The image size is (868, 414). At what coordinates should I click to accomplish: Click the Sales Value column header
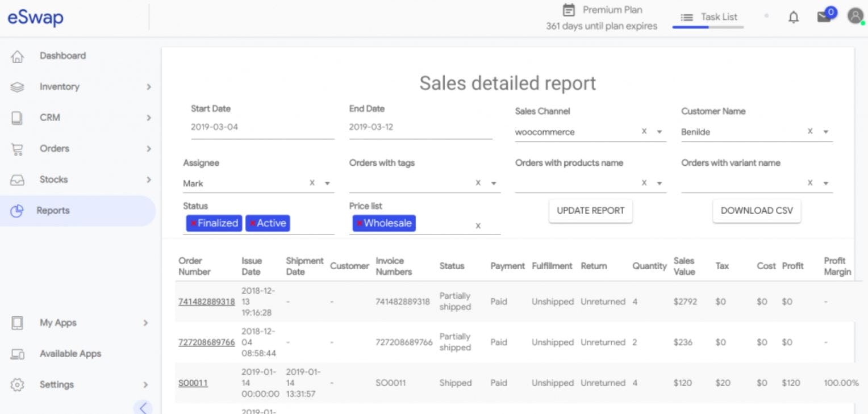[685, 266]
